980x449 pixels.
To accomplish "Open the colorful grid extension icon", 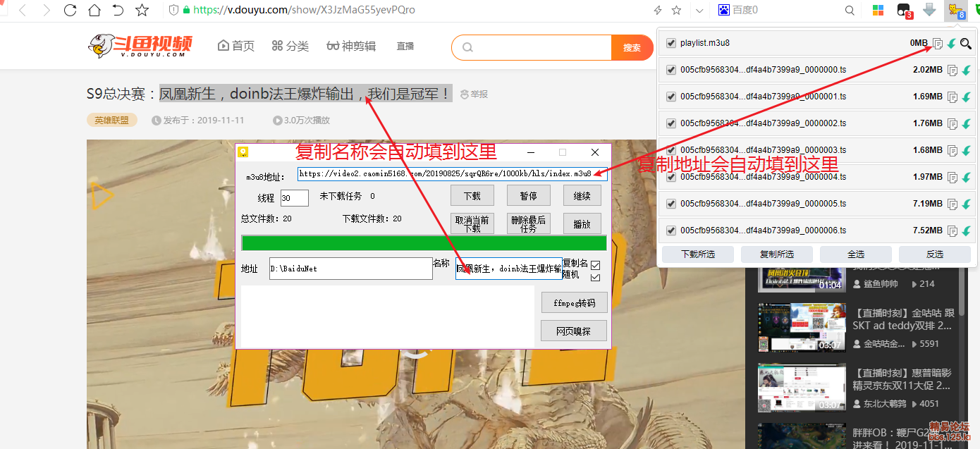I will pyautogui.click(x=878, y=10).
